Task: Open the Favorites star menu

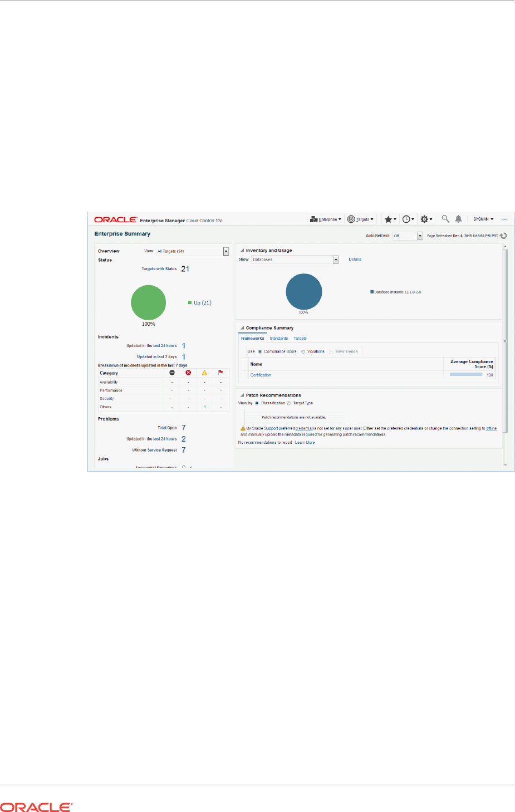Action: tap(390, 219)
